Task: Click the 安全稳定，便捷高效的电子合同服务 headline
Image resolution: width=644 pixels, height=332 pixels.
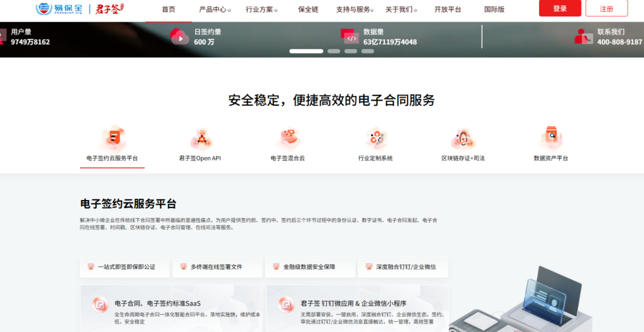Action: [x=331, y=100]
